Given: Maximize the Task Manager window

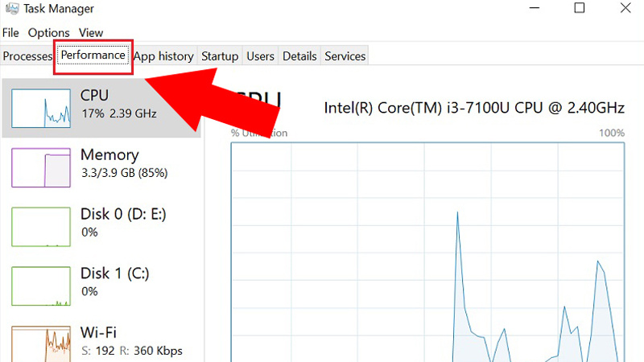Looking at the screenshot, I should coord(580,9).
